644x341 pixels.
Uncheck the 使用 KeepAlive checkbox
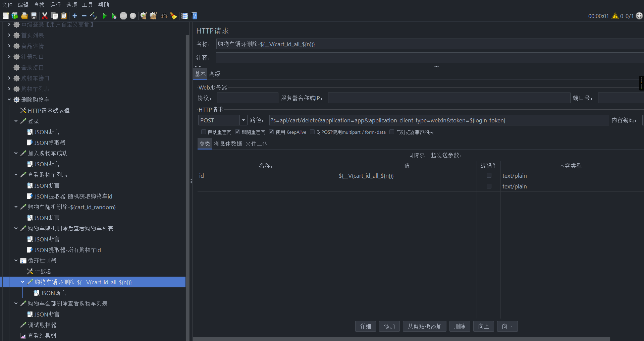click(x=271, y=132)
